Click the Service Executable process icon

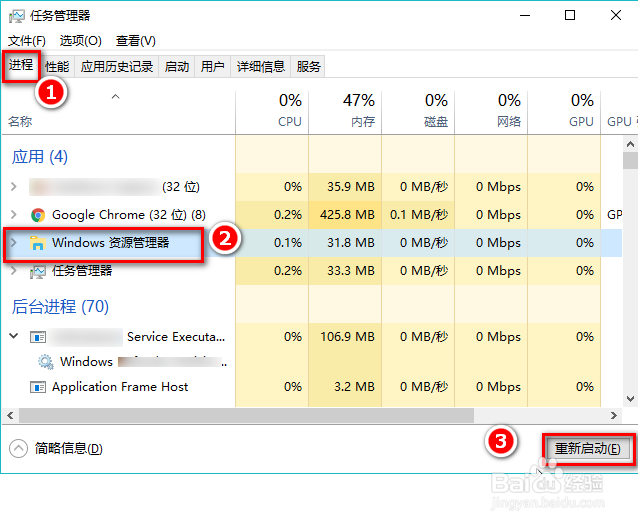coord(38,337)
